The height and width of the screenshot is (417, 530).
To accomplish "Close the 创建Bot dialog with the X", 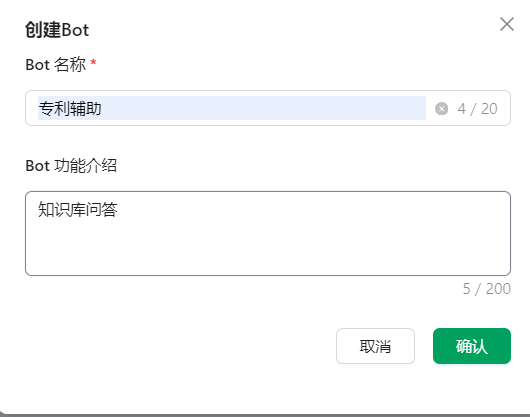I will pos(507,24).
